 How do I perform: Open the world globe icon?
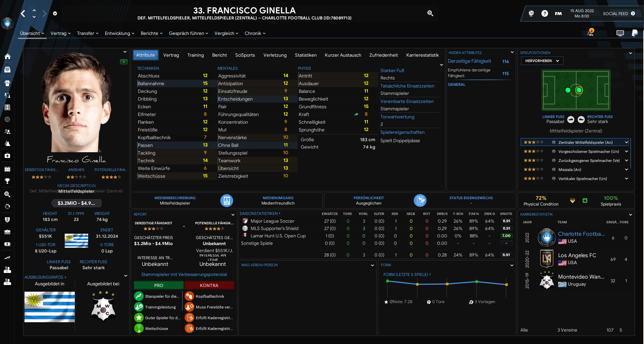pyautogui.click(x=531, y=13)
